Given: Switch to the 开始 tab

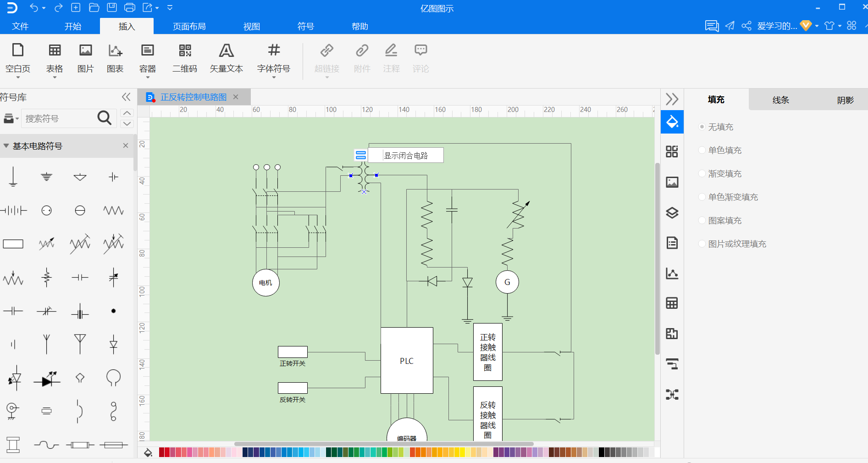Looking at the screenshot, I should (73, 26).
